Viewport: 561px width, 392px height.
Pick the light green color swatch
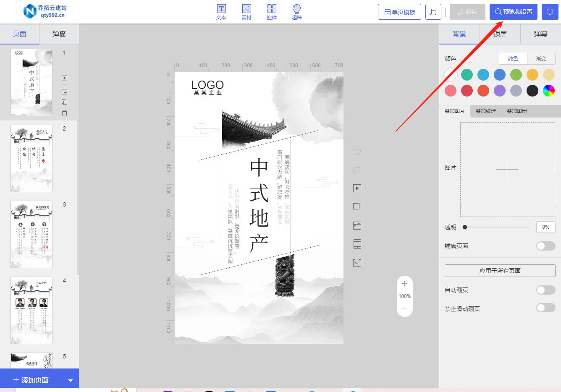[516, 75]
